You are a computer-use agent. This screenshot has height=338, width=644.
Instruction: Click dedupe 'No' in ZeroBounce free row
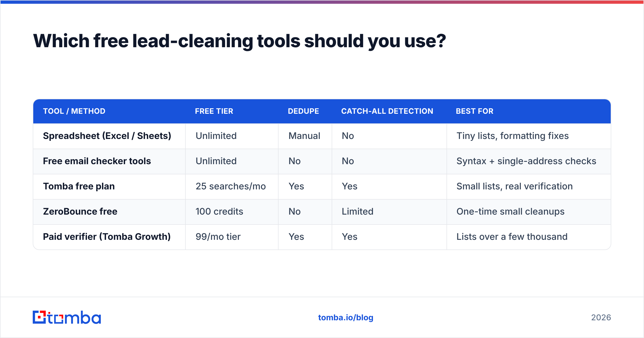tap(294, 211)
